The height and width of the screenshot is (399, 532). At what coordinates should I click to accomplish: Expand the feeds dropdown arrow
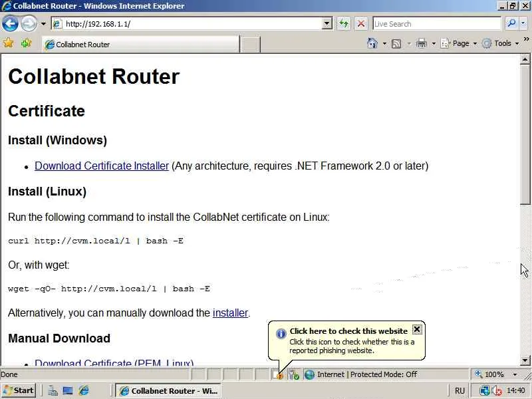pyautogui.click(x=409, y=43)
